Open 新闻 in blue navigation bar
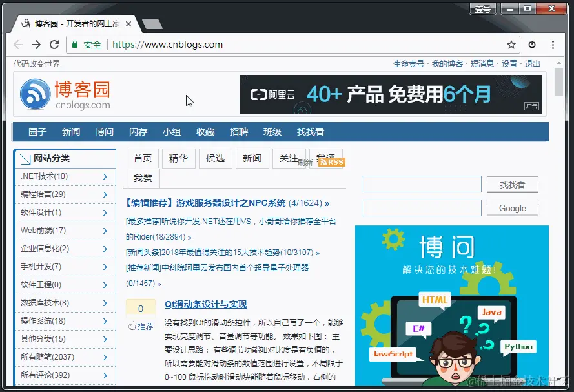 (71, 132)
